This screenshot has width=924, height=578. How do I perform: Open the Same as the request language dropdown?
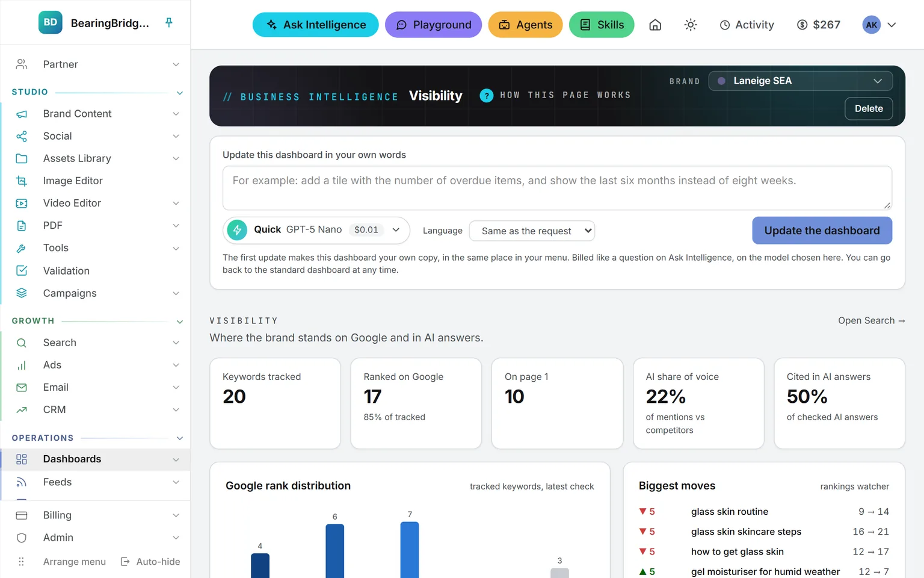532,231
